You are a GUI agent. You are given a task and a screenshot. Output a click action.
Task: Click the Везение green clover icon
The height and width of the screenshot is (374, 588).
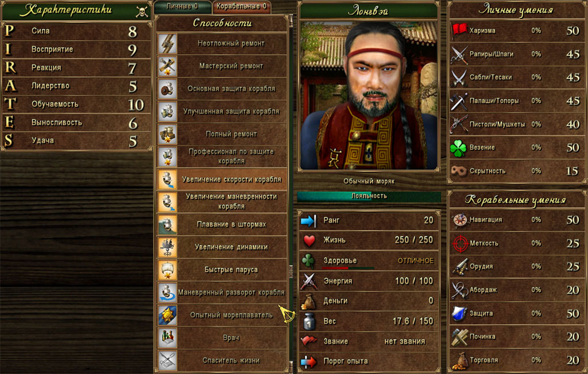coord(459,147)
